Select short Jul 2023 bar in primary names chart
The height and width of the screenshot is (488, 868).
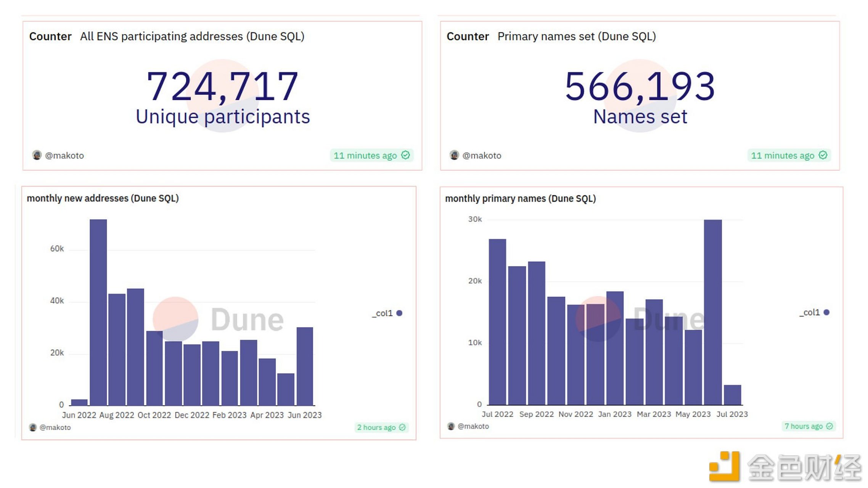(733, 395)
